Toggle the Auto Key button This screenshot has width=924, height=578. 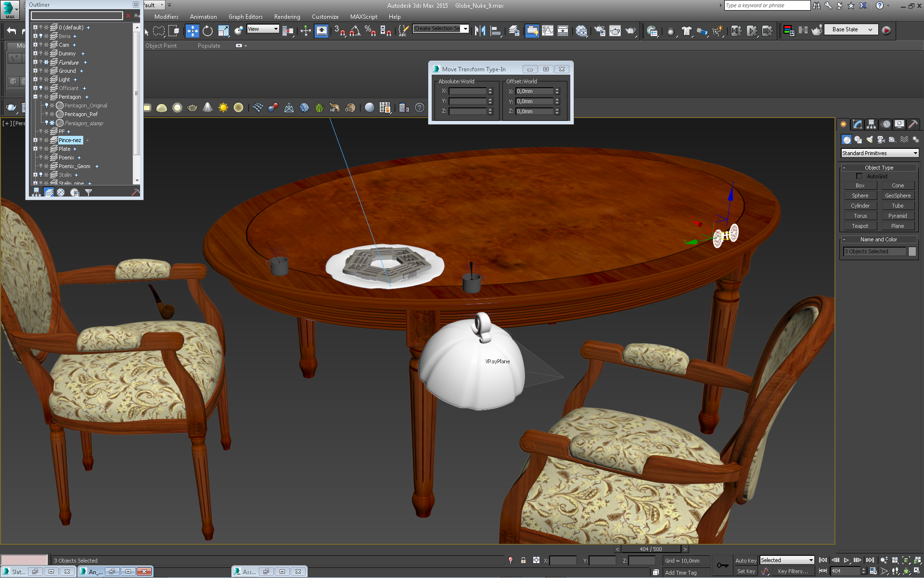(x=745, y=561)
